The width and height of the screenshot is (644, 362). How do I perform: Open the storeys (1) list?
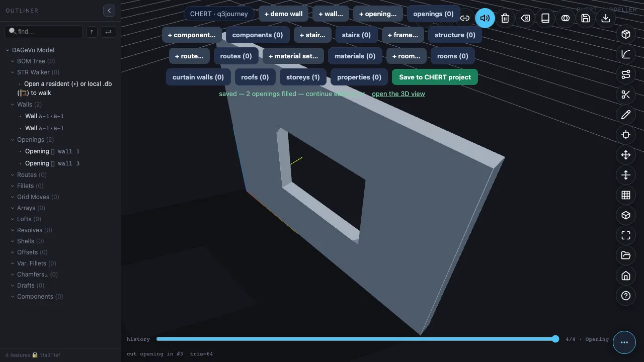click(x=303, y=77)
